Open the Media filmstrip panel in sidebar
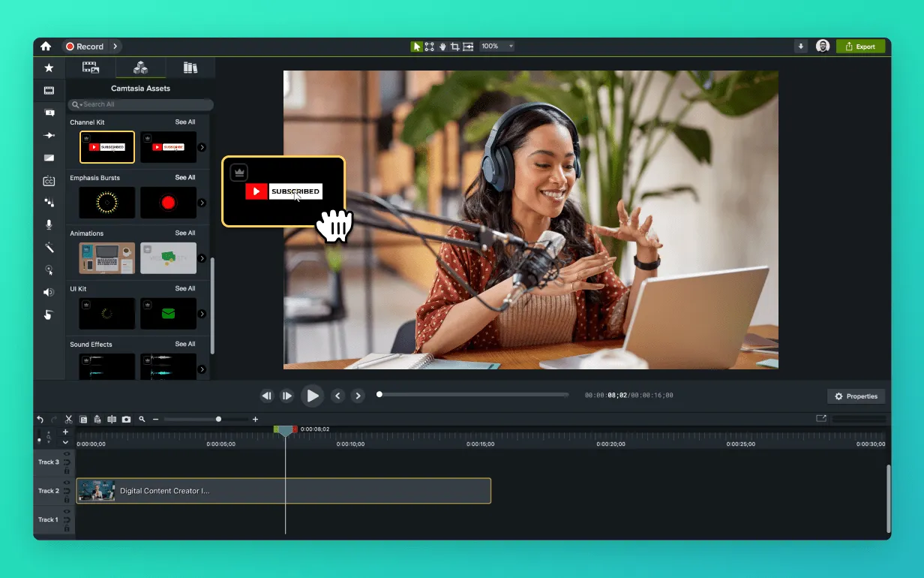 (x=49, y=90)
